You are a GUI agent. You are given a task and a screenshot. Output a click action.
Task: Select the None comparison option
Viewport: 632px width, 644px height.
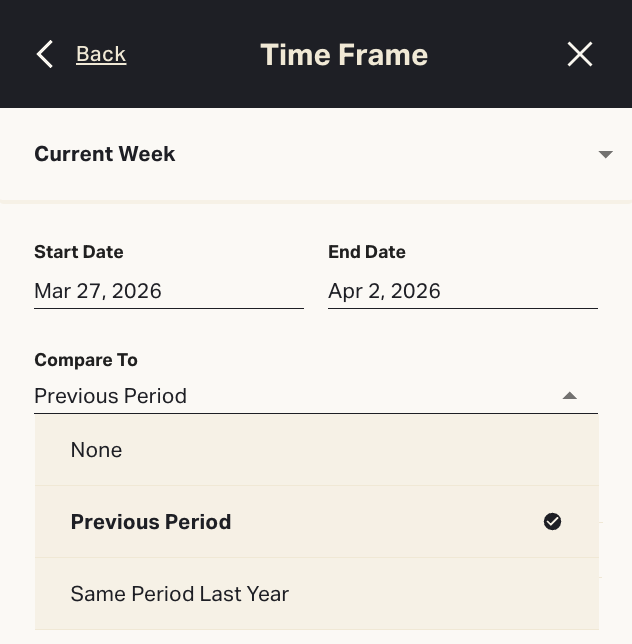(x=97, y=450)
